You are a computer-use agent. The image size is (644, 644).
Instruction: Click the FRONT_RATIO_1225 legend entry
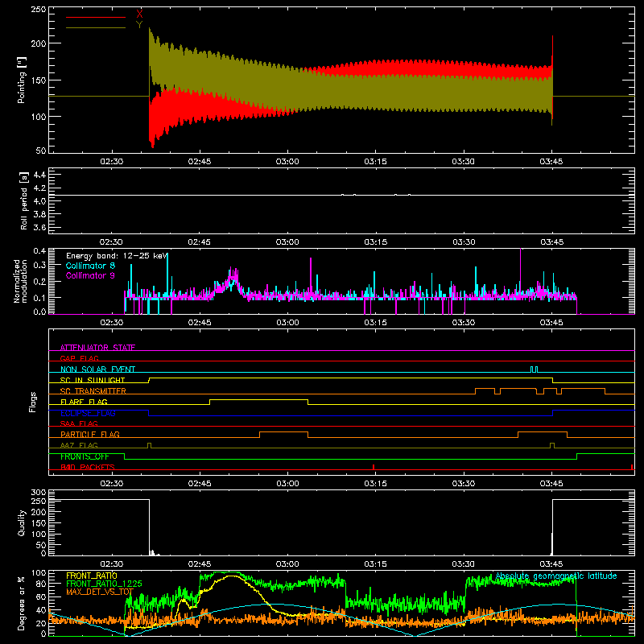[x=104, y=584]
